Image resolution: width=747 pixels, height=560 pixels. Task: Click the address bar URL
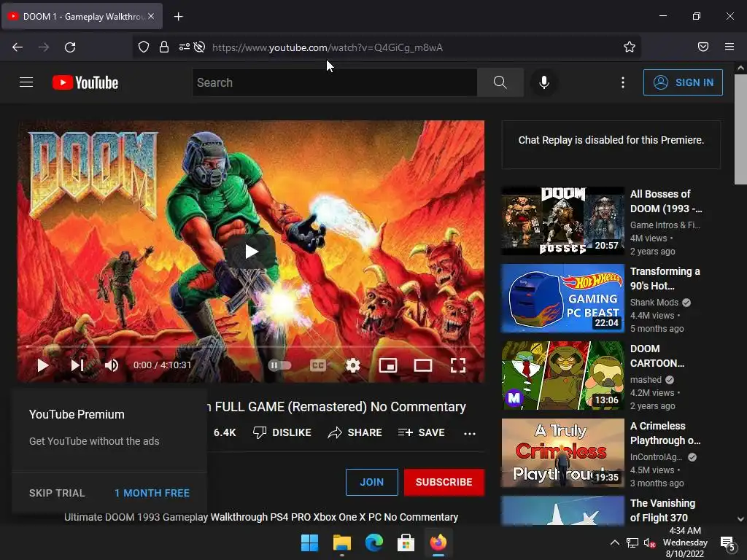[328, 47]
